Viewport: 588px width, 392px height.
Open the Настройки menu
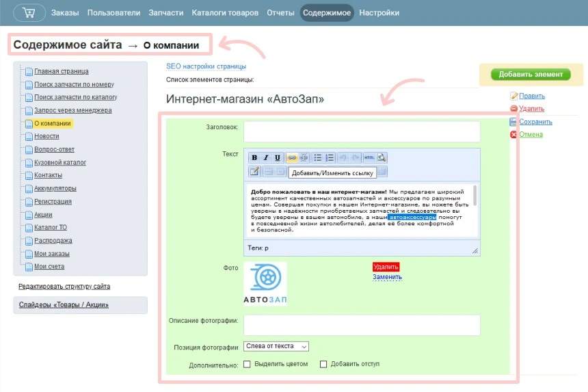pyautogui.click(x=379, y=13)
